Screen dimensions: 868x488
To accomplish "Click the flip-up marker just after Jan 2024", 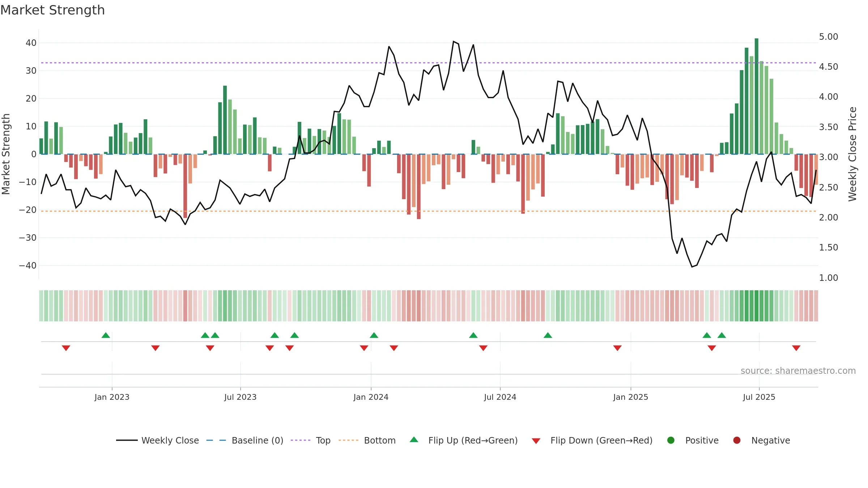I will click(x=374, y=335).
